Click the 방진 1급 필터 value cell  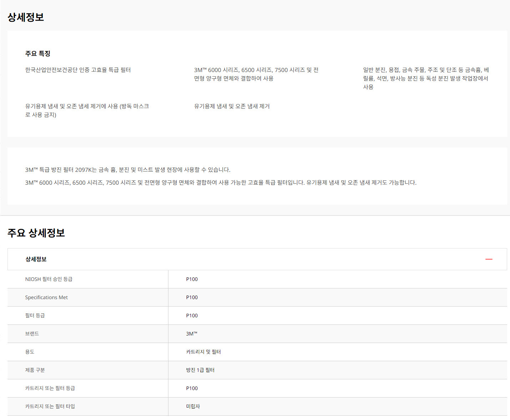click(x=338, y=370)
